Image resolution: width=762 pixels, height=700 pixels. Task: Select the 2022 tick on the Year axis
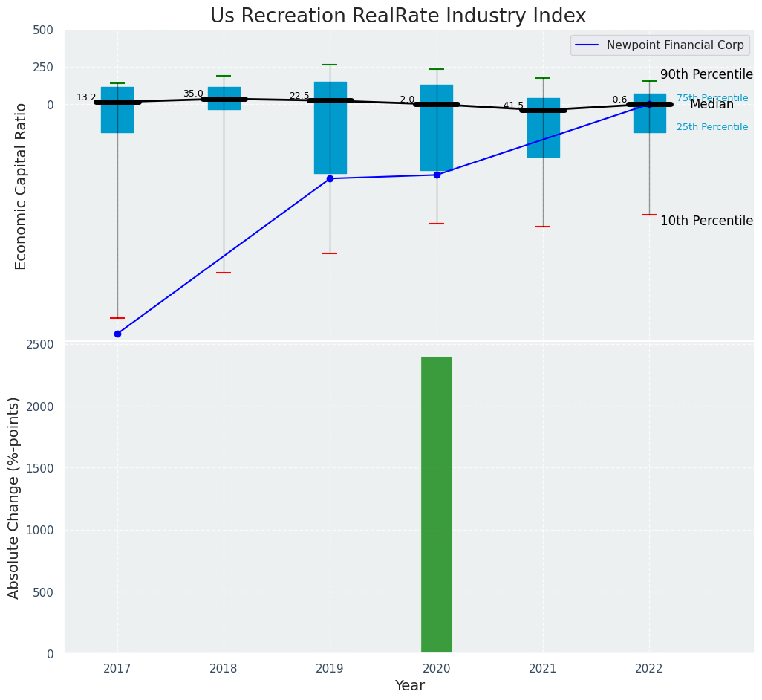click(x=649, y=668)
